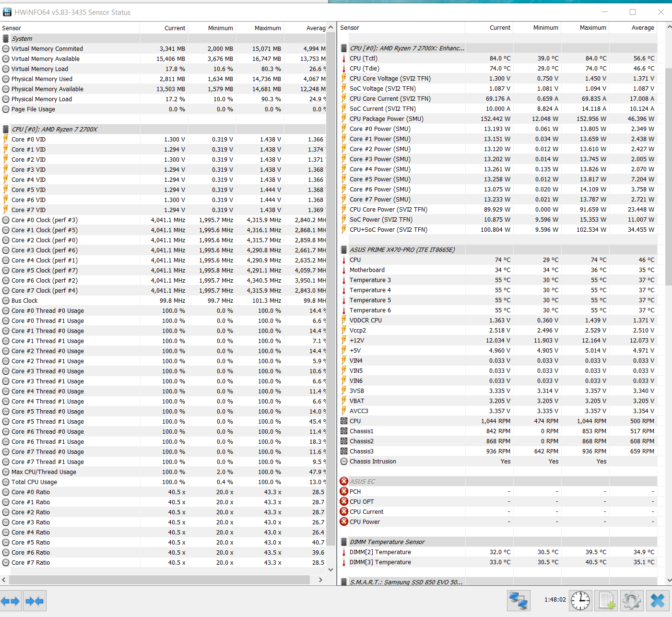Click the thermometer icon beside CPU (Tctl)
This screenshot has height=617, width=672.
pyautogui.click(x=344, y=58)
